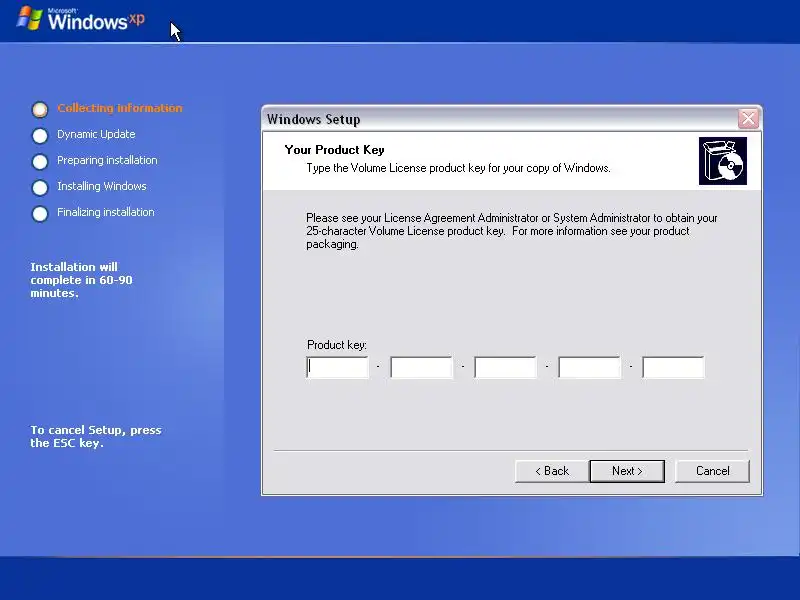Click the Windows XP logo
The width and height of the screenshot is (800, 600).
pos(81,19)
